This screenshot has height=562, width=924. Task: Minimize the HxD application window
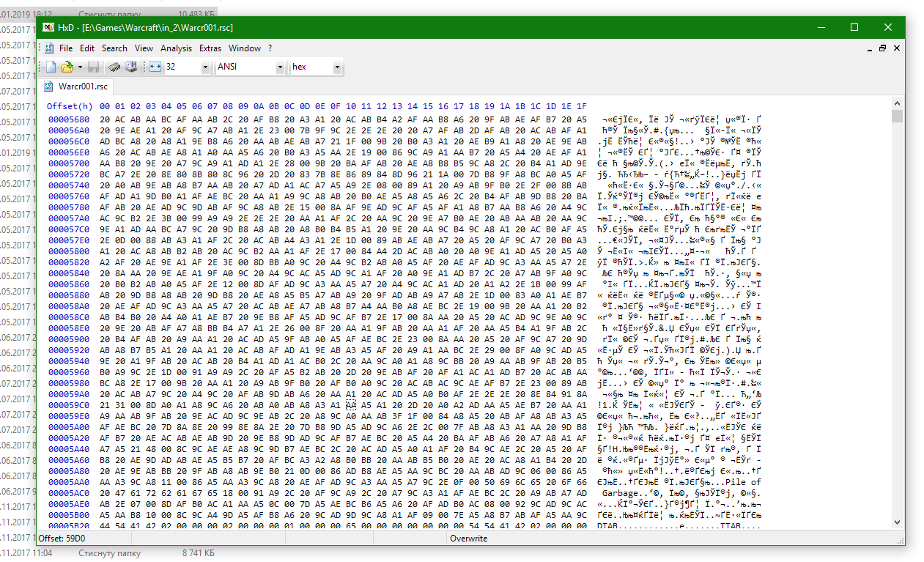(821, 27)
